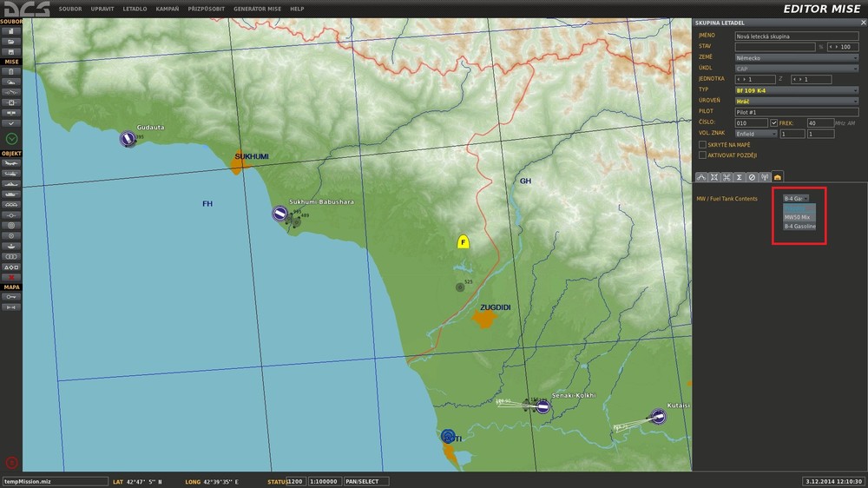Open the ÚKOL dropdown showing CAP
The height and width of the screenshot is (488, 868).
coord(797,69)
